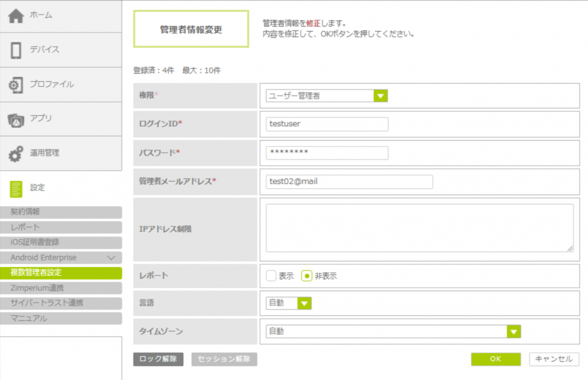Expand the Android Enterprise submenu
Viewport: 588px width, 380px height.
click(111, 258)
